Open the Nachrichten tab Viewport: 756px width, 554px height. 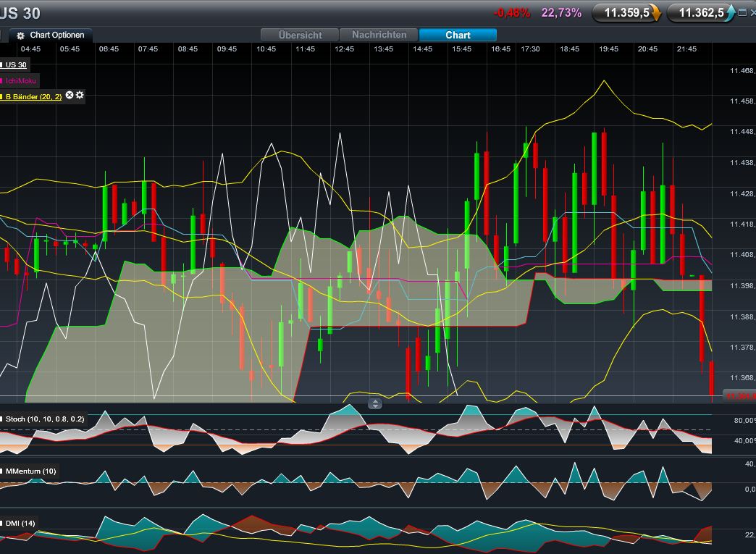click(x=379, y=34)
